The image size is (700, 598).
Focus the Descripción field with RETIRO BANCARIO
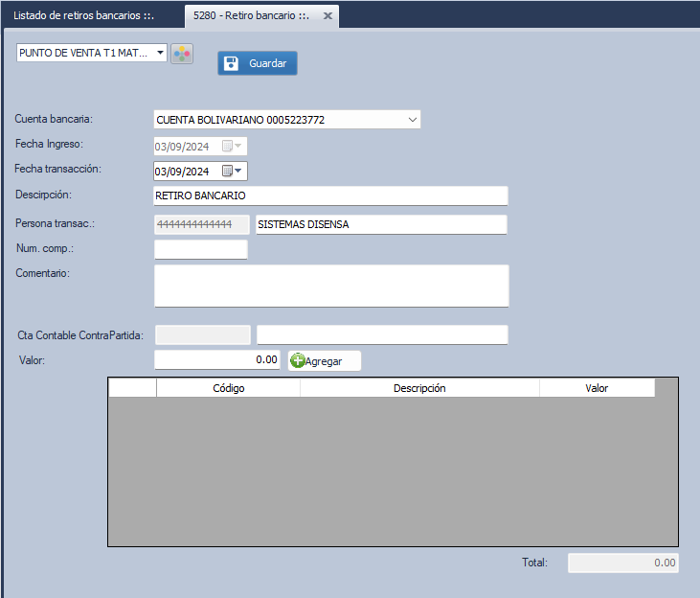pyautogui.click(x=330, y=195)
